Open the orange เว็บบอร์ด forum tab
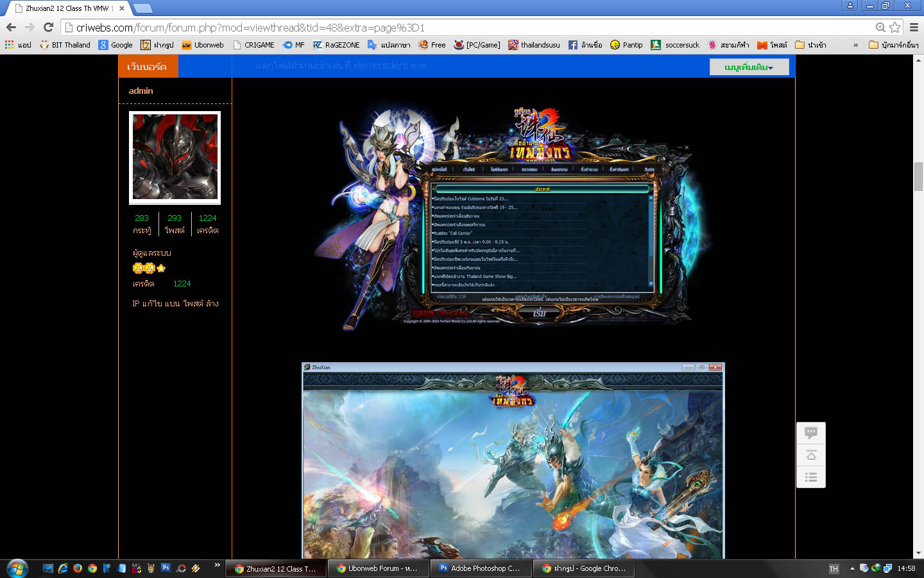Viewport: 924px width, 578px height. pyautogui.click(x=148, y=67)
